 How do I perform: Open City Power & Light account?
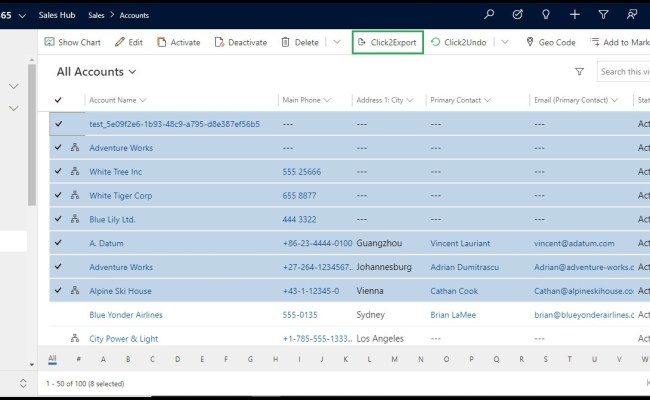tap(124, 339)
